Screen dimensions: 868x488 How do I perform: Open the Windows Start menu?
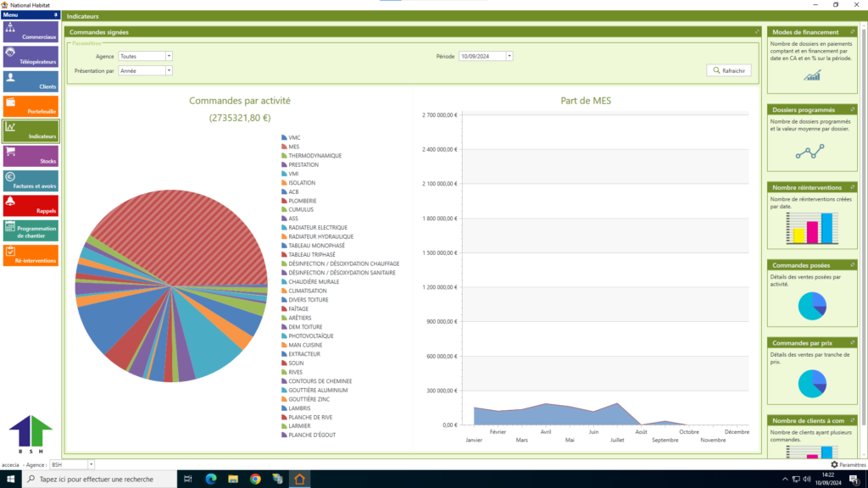pos(10,480)
